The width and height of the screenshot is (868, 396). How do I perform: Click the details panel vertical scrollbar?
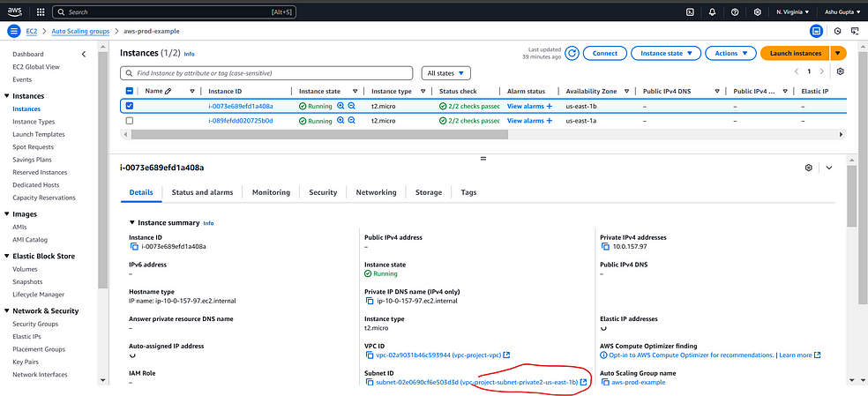point(851,197)
